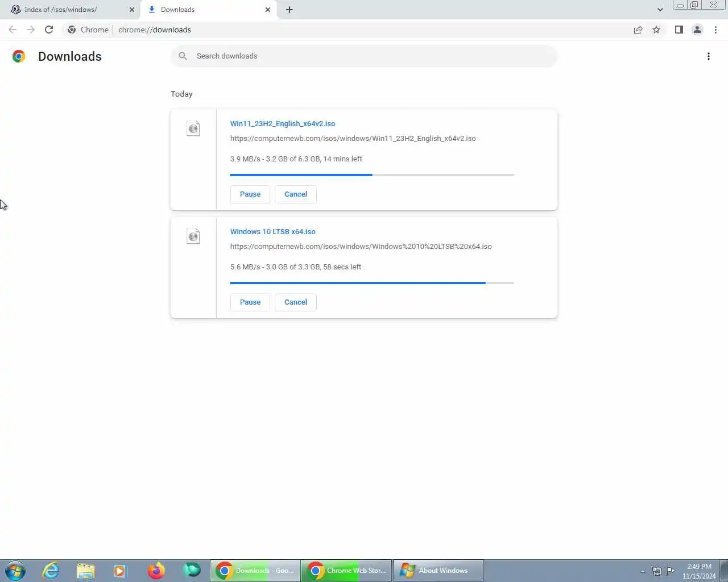Select the Downloads tab

tap(208, 10)
